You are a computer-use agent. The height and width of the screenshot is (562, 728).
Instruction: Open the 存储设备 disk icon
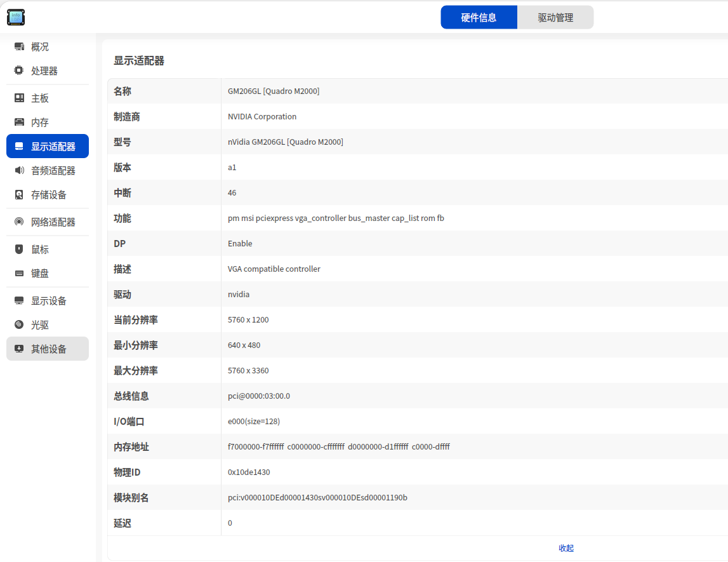coord(19,194)
